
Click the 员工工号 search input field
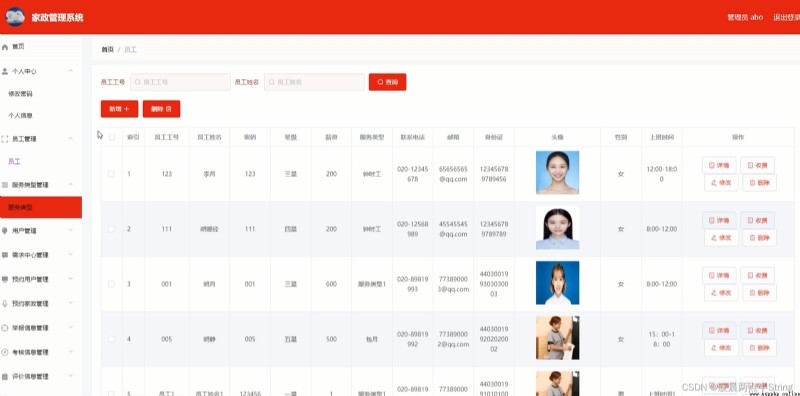point(180,82)
